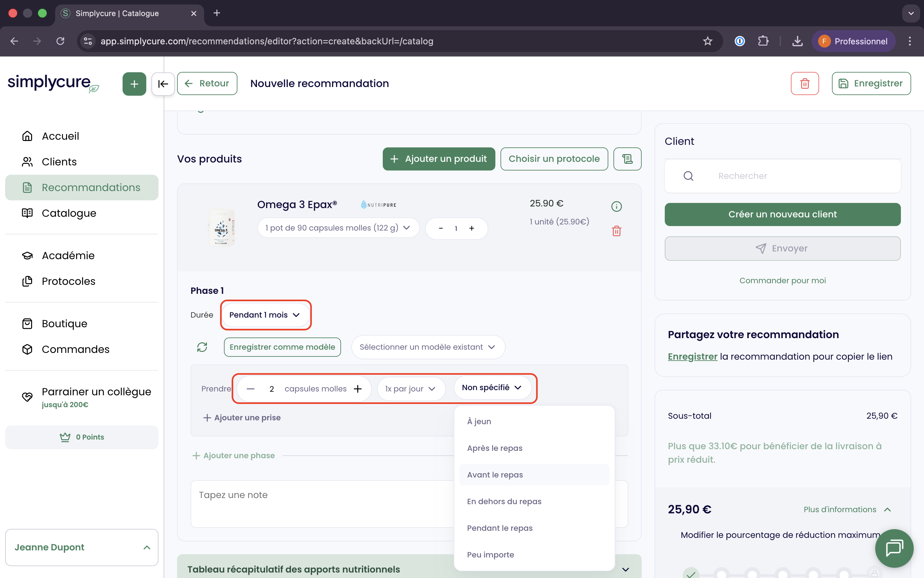The image size is (924, 578).
Task: Open browser downloads
Action: coord(797,41)
